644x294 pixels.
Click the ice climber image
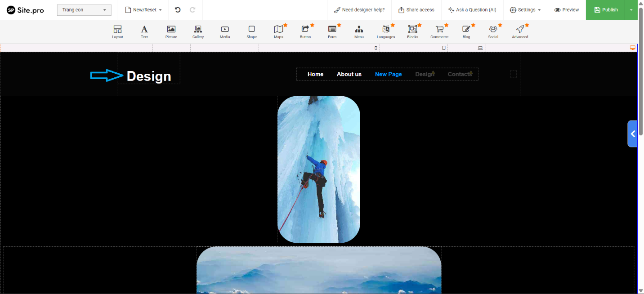318,169
